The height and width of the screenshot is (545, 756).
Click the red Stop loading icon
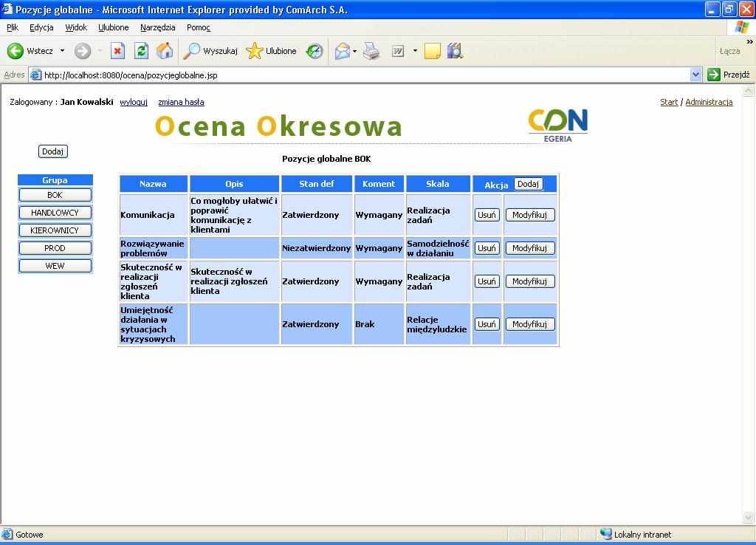[117, 51]
